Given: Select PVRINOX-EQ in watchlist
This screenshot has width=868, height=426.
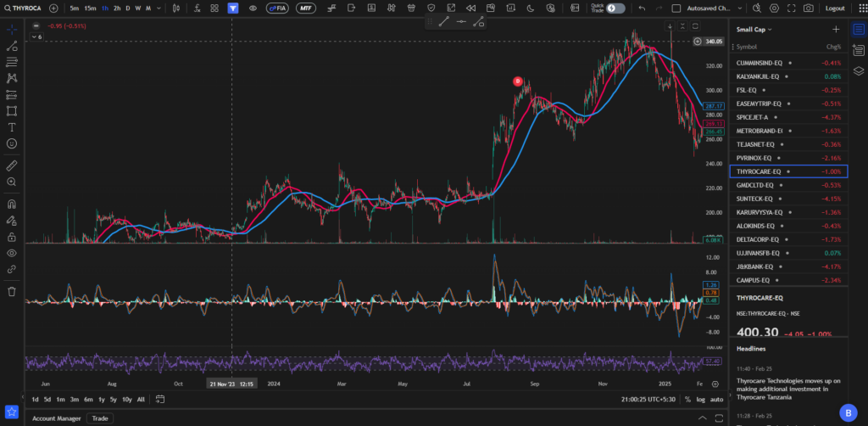Looking at the screenshot, I should (x=788, y=158).
